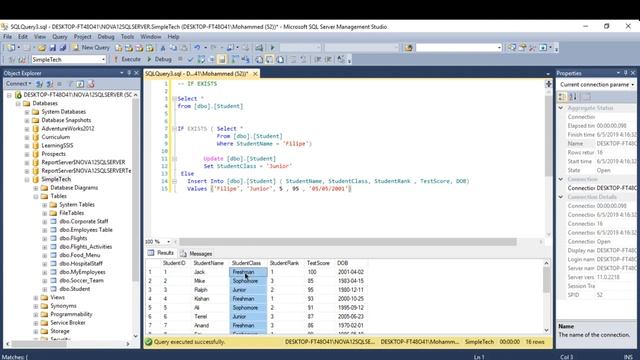Select the Results tab
This screenshot has height=360, width=640.
[x=161, y=253]
